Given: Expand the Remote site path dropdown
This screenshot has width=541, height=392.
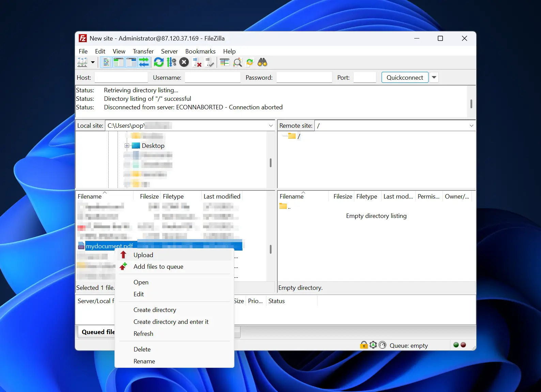Looking at the screenshot, I should click(x=472, y=126).
